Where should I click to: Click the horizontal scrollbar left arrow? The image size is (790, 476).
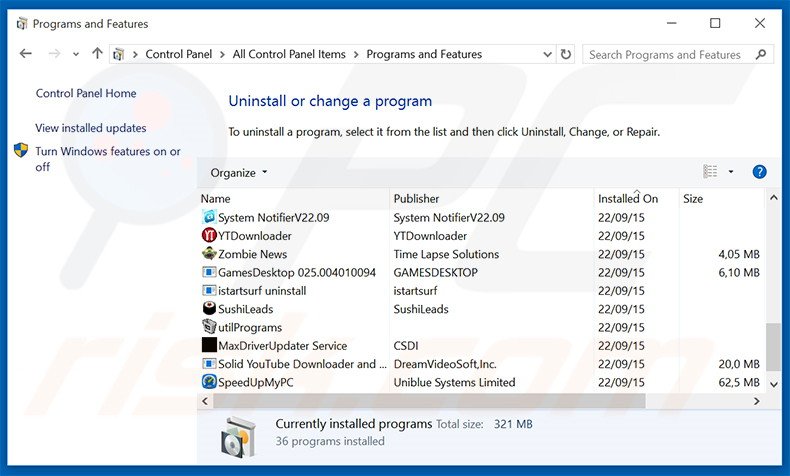pyautogui.click(x=205, y=401)
